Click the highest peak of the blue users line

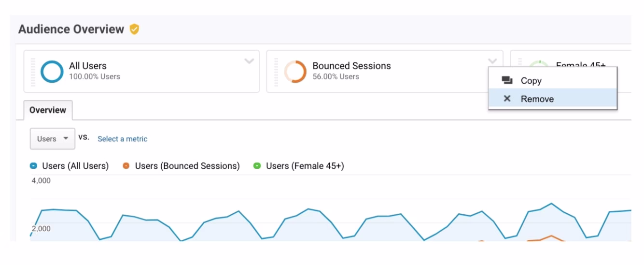tap(551, 204)
